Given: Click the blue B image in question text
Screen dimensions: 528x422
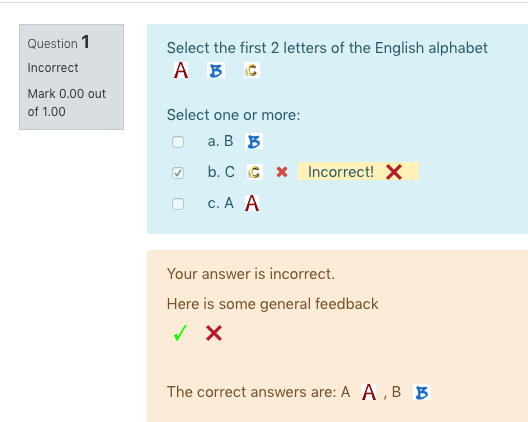Looking at the screenshot, I should [x=216, y=71].
